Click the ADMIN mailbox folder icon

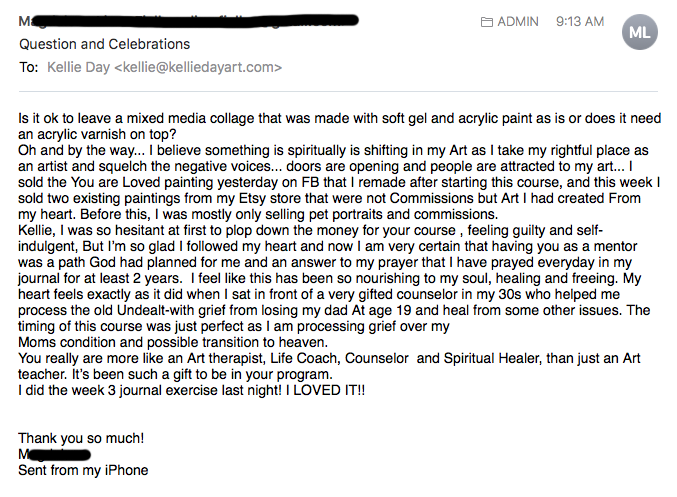pos(487,22)
